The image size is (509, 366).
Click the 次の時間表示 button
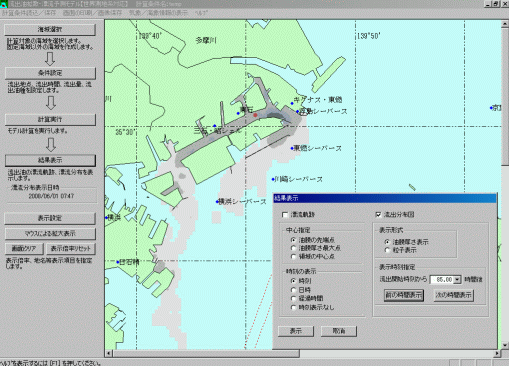(x=454, y=295)
